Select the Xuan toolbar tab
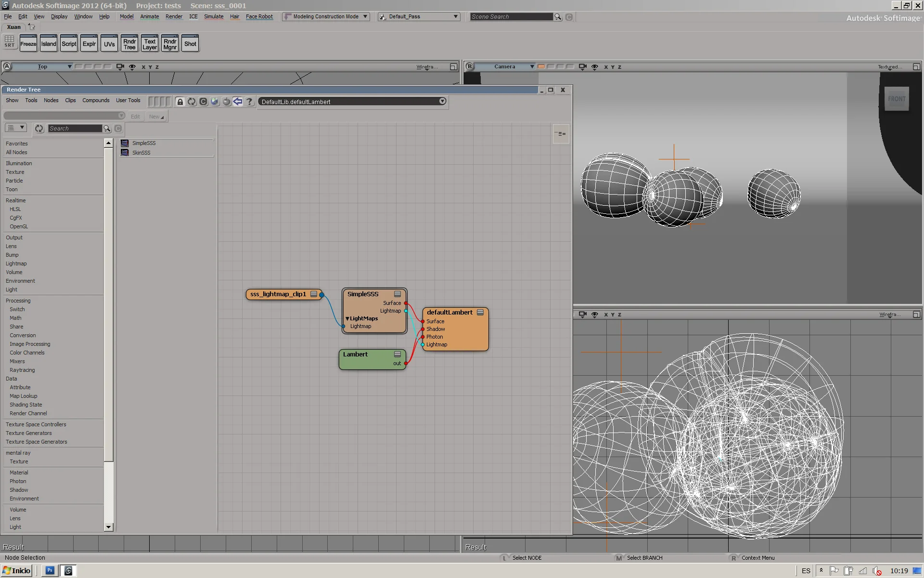Viewport: 924px width, 578px height. pyautogui.click(x=13, y=27)
